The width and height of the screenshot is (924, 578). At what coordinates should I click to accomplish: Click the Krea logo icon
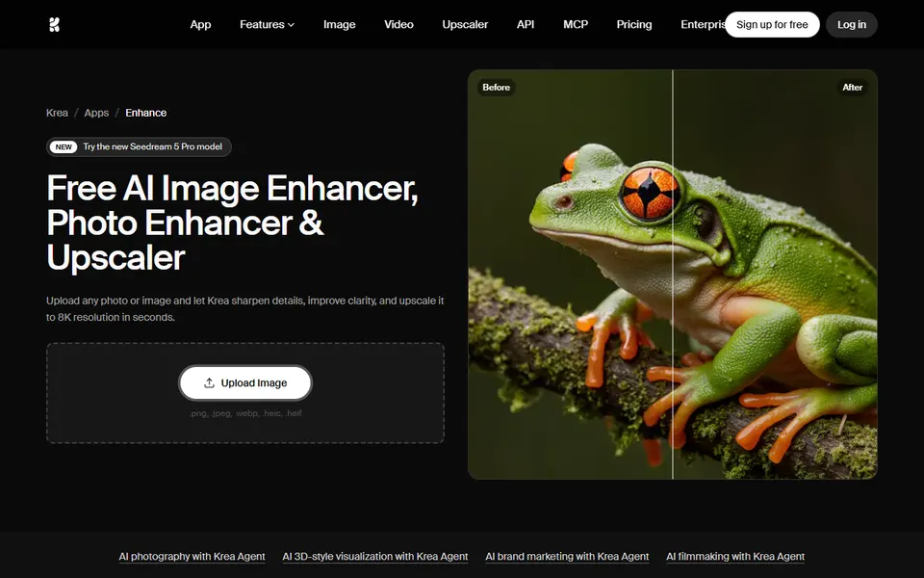click(x=54, y=25)
